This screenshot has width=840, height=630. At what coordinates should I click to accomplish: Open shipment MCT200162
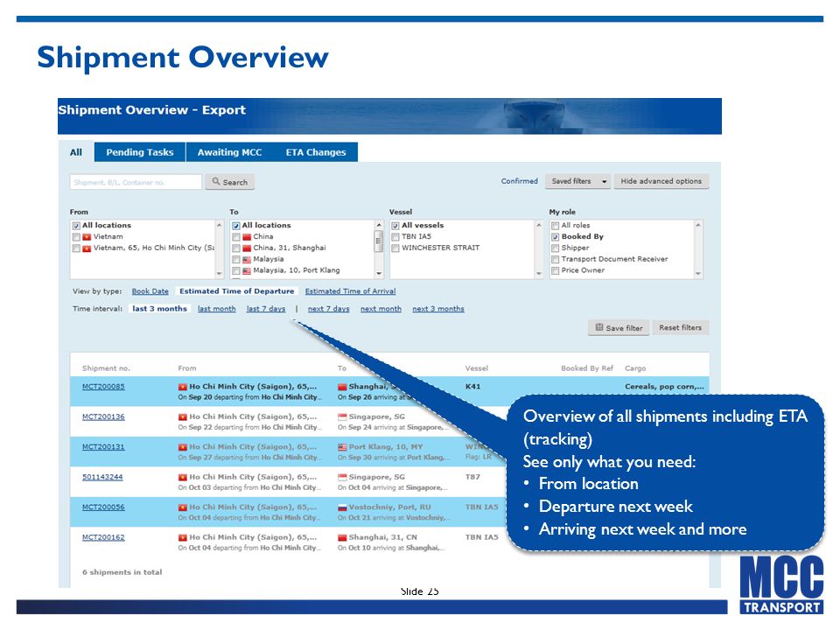point(103,536)
